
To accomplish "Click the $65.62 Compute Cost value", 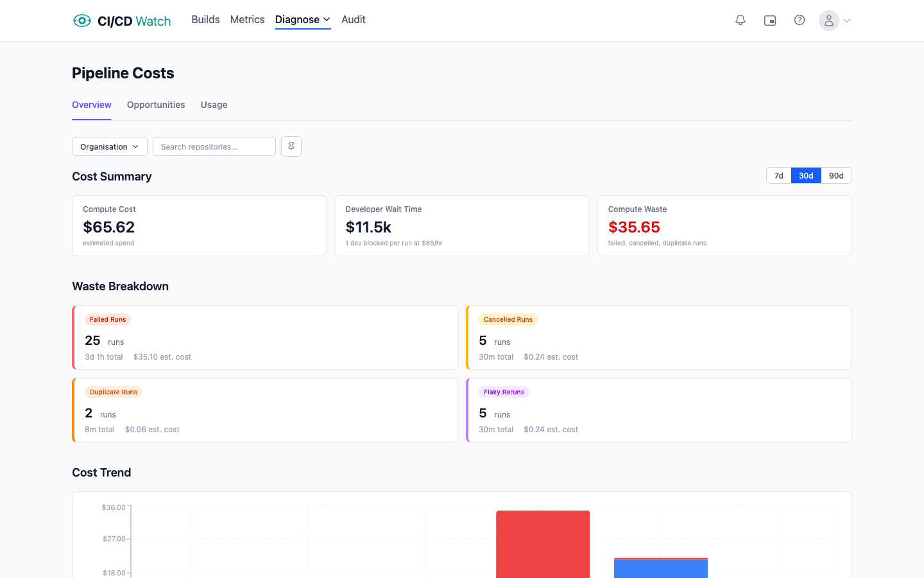I will pyautogui.click(x=109, y=227).
